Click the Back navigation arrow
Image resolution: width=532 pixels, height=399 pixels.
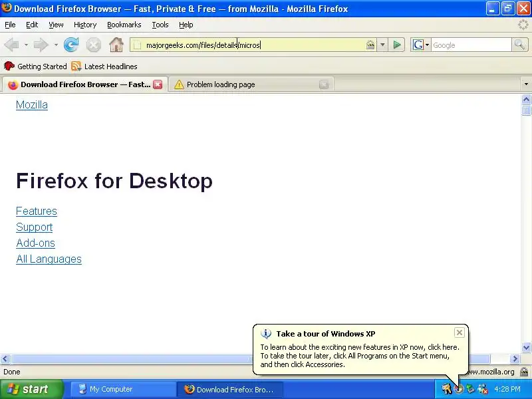click(12, 45)
